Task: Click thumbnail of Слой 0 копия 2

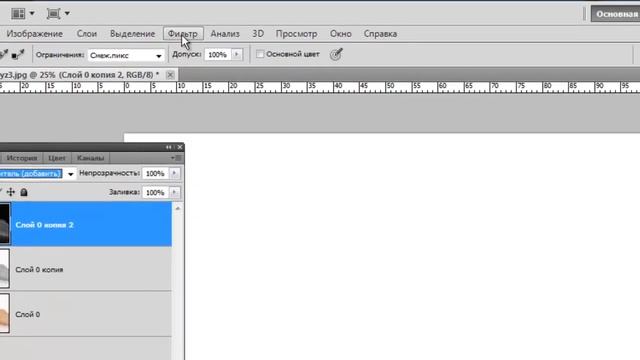Action: tap(4, 224)
